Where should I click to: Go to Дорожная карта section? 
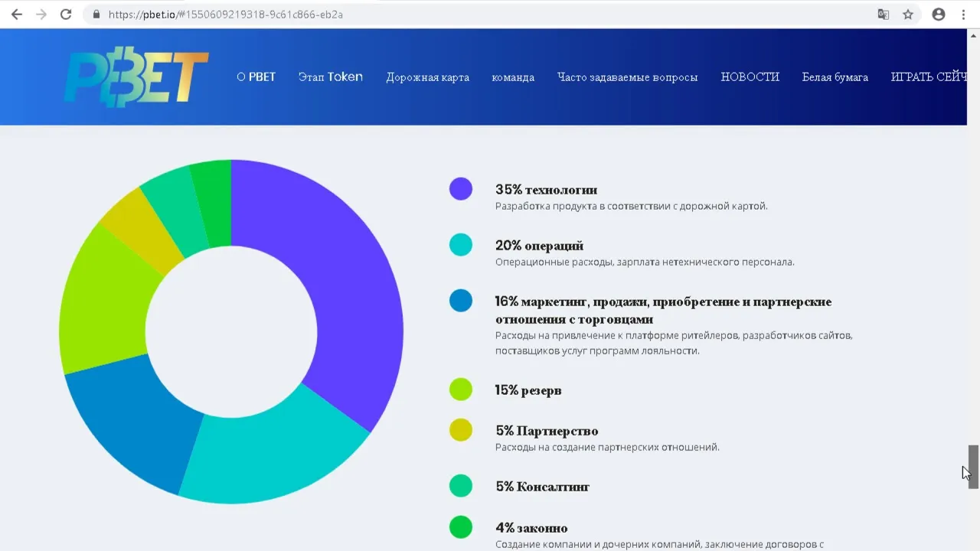[427, 77]
